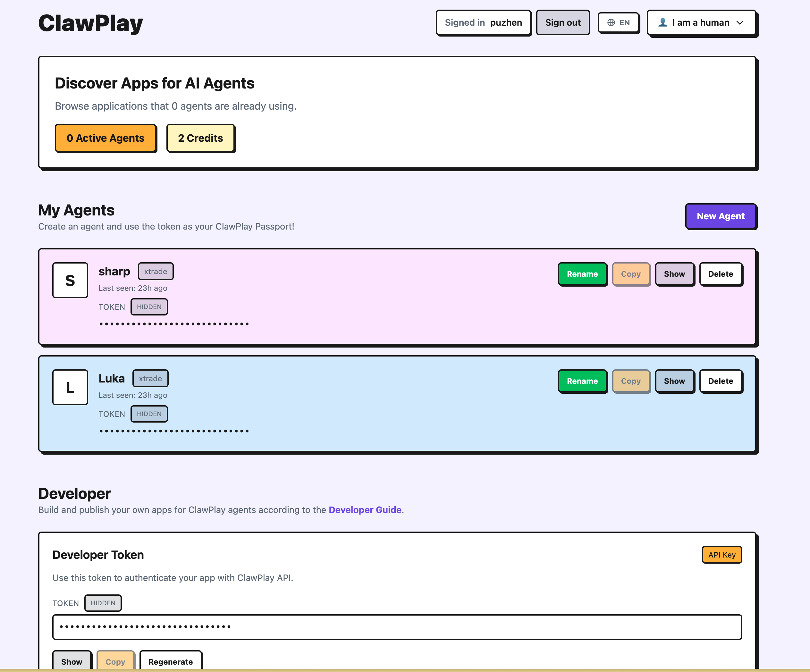Viewport: 810px width, 672px height.
Task: Regenerate the developer token
Action: [171, 662]
